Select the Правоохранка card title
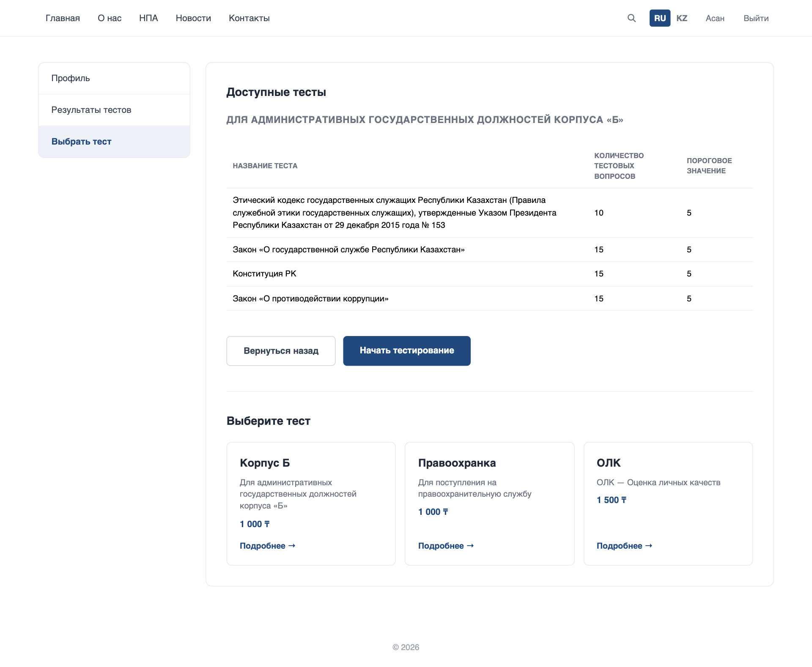Image resolution: width=812 pixels, height=667 pixels. [x=457, y=463]
